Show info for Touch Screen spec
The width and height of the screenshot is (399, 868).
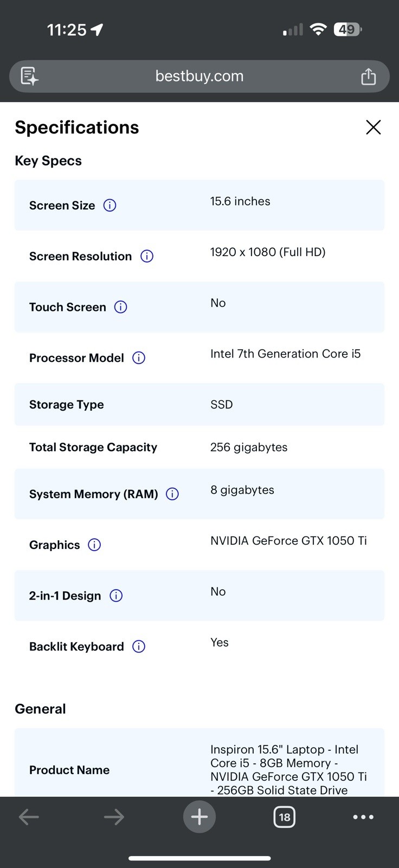click(121, 307)
